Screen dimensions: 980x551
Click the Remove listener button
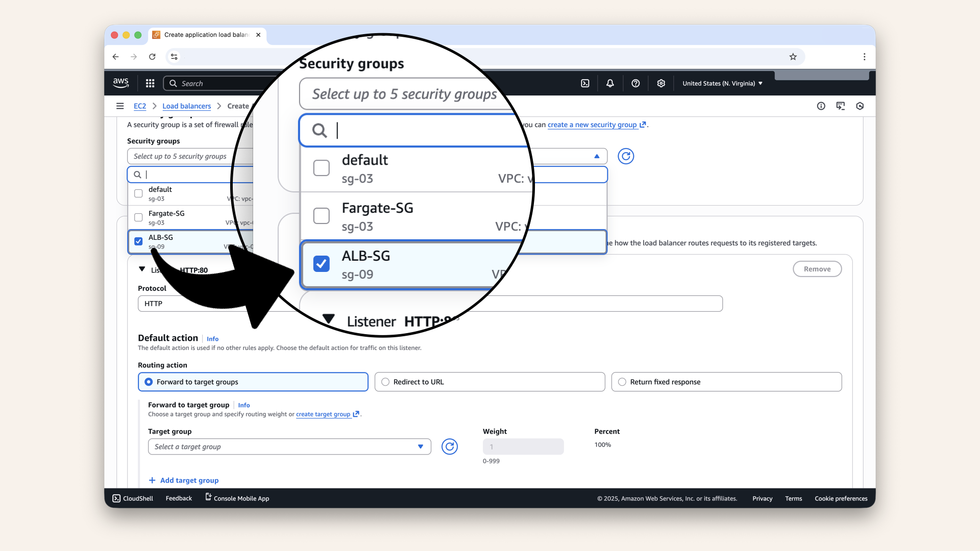(x=817, y=269)
